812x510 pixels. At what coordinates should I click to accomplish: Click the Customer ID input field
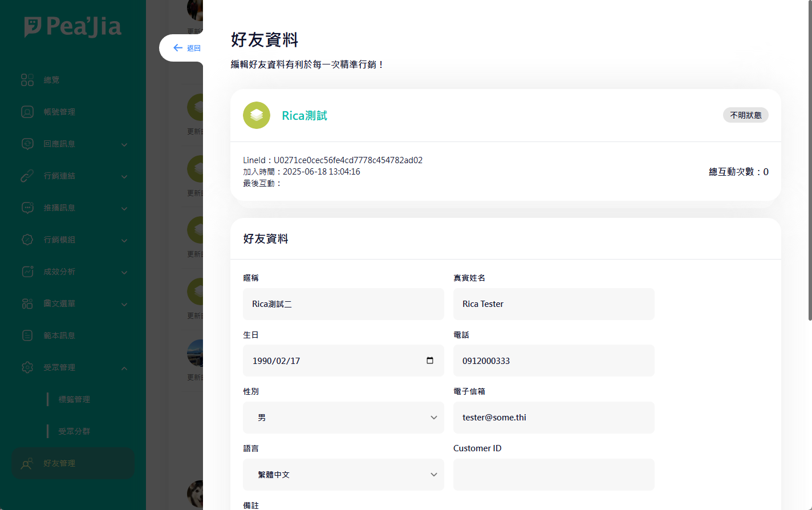coord(554,475)
